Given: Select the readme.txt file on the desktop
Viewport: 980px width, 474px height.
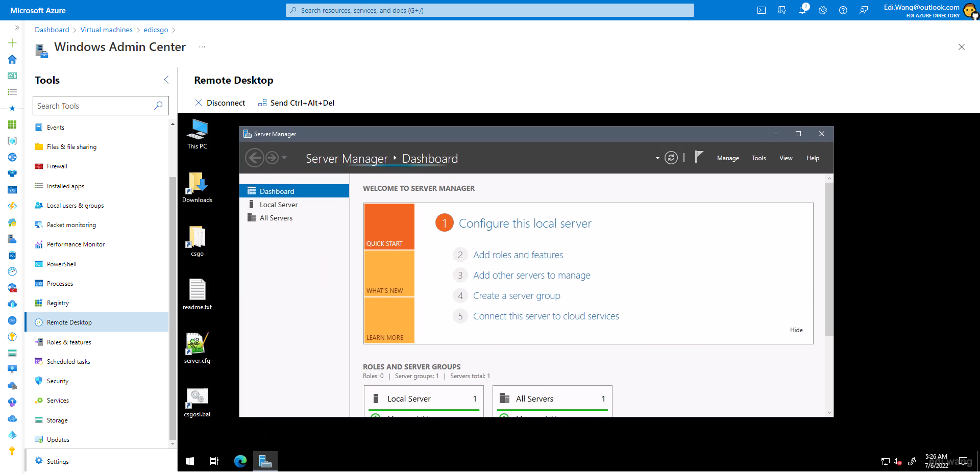Looking at the screenshot, I should [197, 295].
